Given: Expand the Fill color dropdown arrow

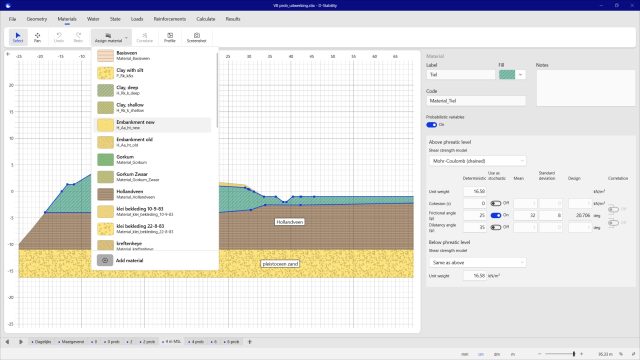Looking at the screenshot, I should pos(520,75).
